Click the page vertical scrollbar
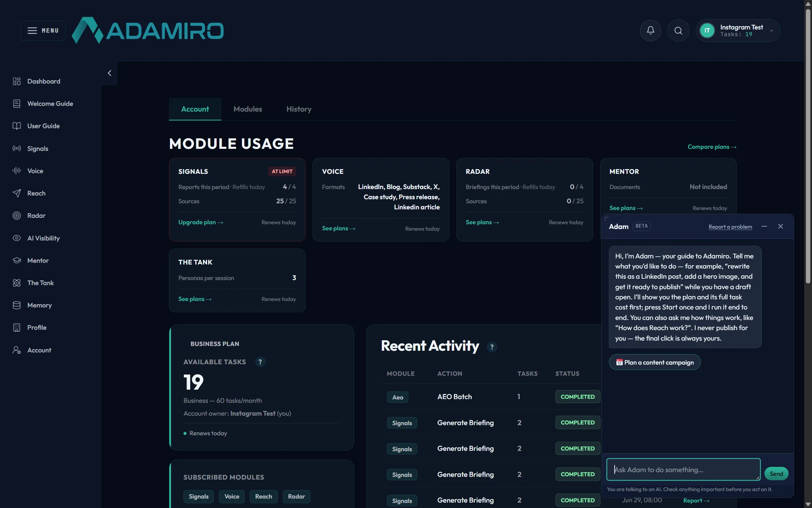The width and height of the screenshot is (812, 508). [x=808, y=146]
